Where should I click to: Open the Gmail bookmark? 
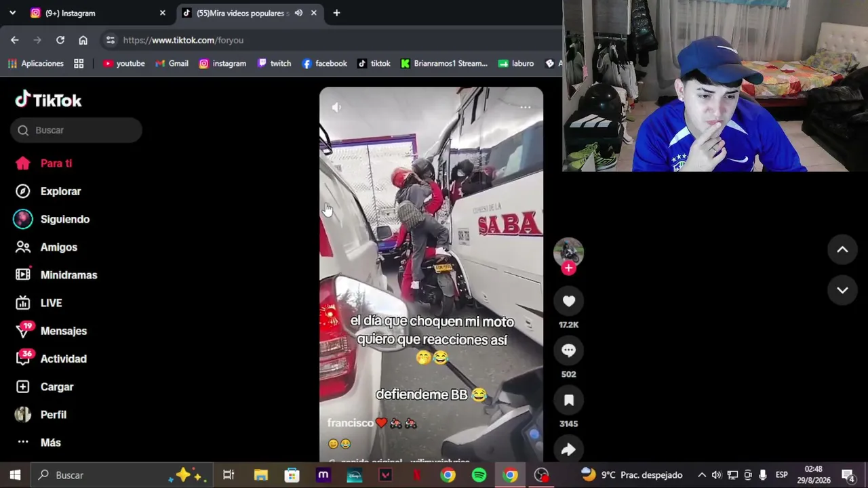(172, 63)
